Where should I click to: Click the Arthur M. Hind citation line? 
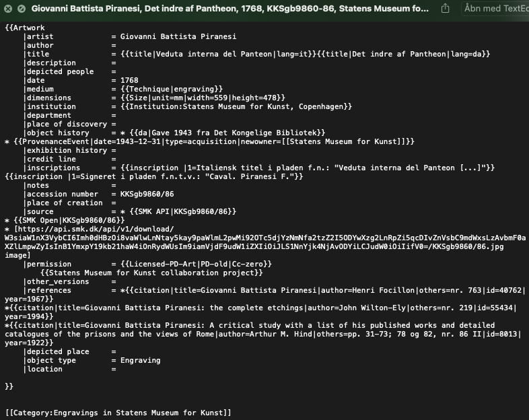(x=262, y=335)
